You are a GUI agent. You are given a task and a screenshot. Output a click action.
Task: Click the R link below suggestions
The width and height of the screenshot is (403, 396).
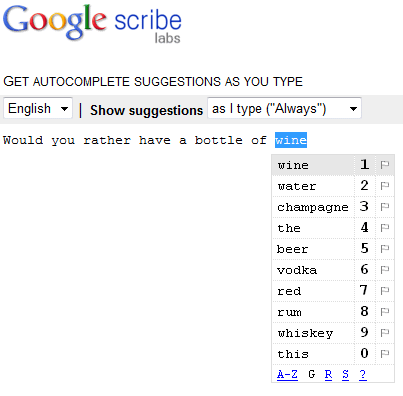click(328, 374)
